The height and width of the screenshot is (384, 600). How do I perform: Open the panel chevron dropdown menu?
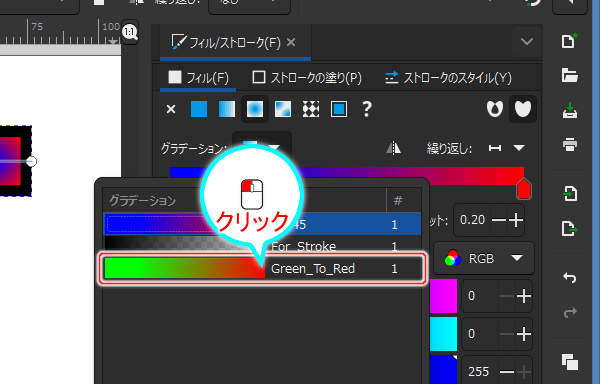[x=527, y=41]
